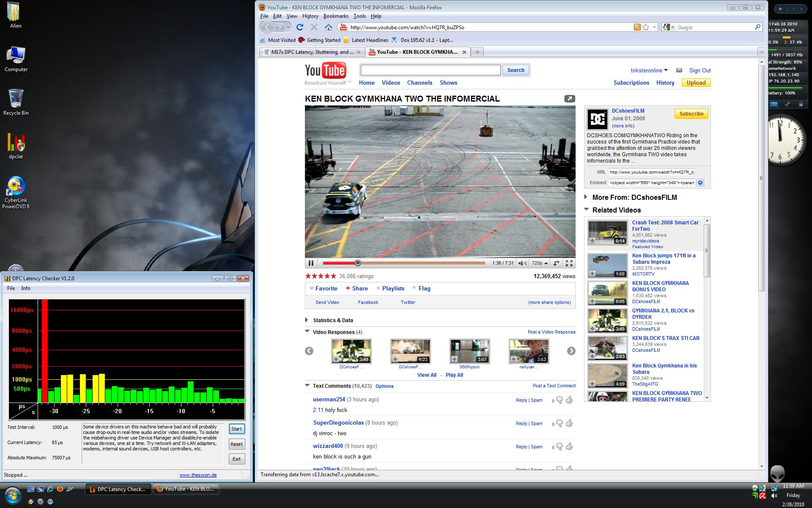Click the expand video player icon
The width and height of the screenshot is (812, 508).
[557, 263]
